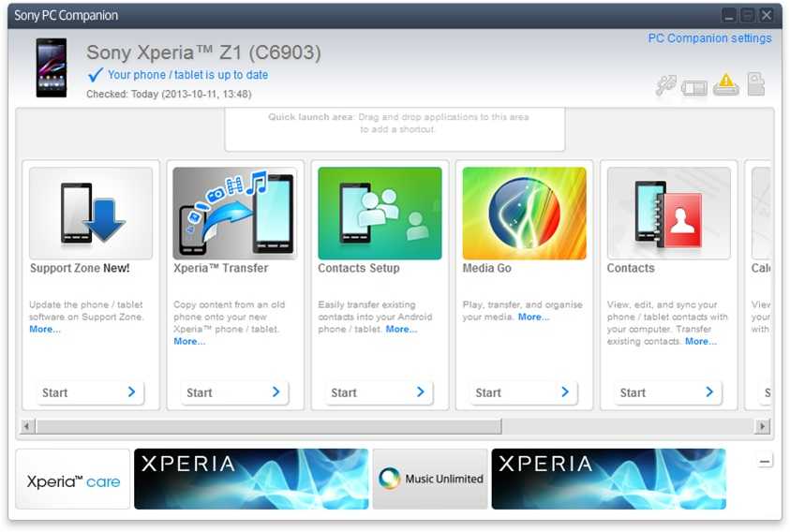Start the Support Zone application
This screenshot has width=790, height=532.
point(91,392)
